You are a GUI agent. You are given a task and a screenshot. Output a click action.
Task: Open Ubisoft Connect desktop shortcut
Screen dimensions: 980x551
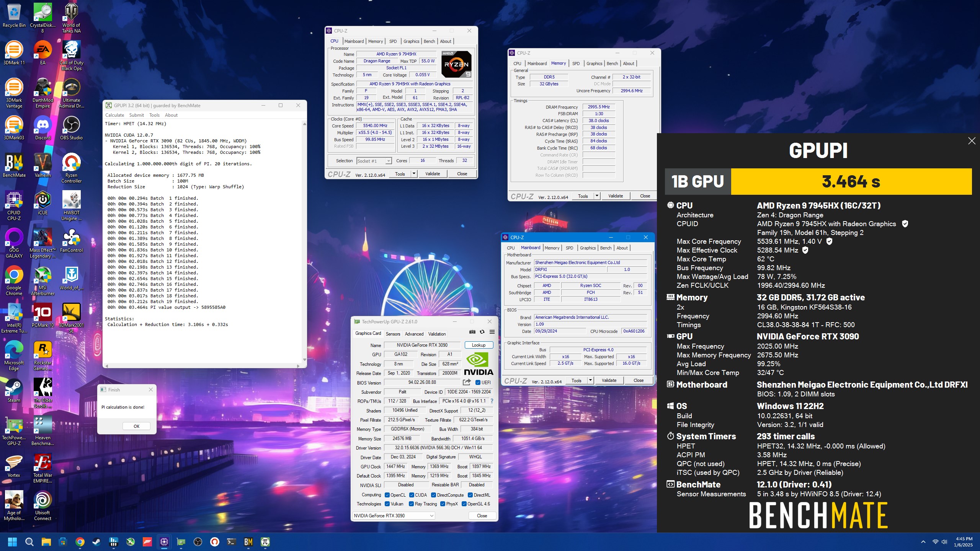point(42,506)
